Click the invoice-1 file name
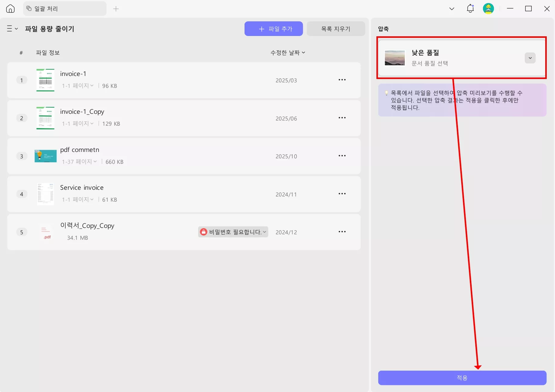 73,74
